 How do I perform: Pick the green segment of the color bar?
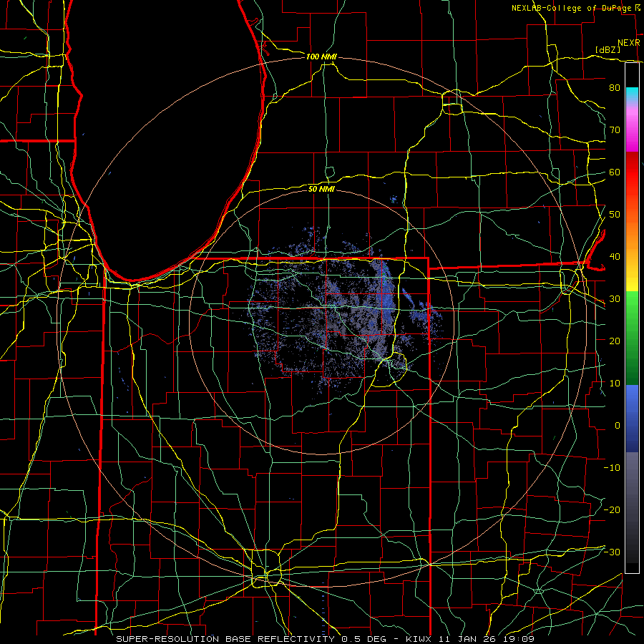pos(632,338)
